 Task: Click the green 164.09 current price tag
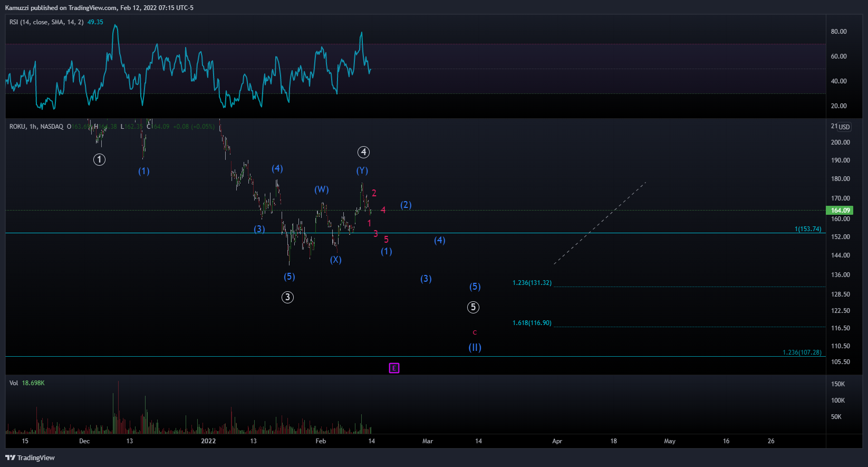[839, 211]
